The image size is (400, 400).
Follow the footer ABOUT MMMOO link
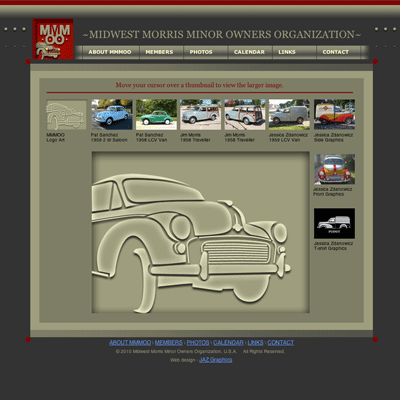point(130,343)
